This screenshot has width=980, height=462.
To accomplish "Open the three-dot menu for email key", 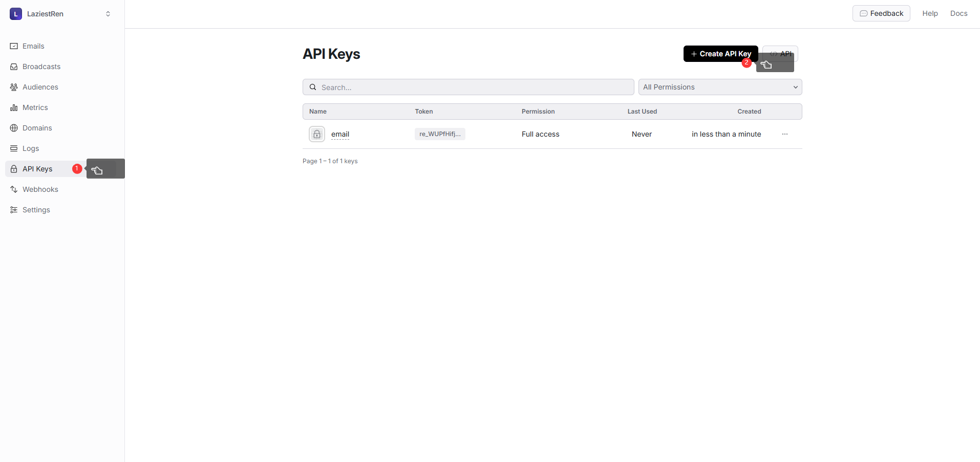I will (784, 134).
